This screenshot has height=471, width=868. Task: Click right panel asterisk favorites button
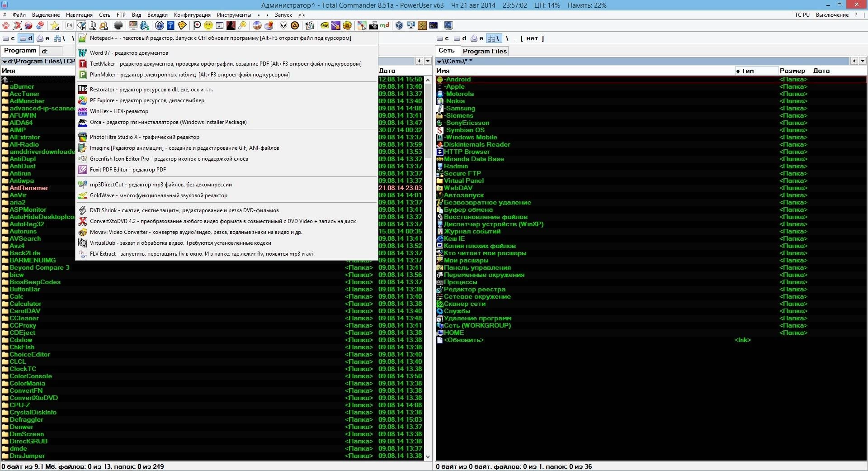click(x=854, y=61)
